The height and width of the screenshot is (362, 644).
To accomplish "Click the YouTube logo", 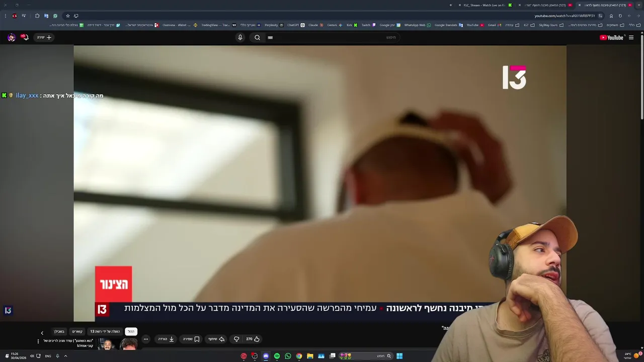I will pos(611,37).
